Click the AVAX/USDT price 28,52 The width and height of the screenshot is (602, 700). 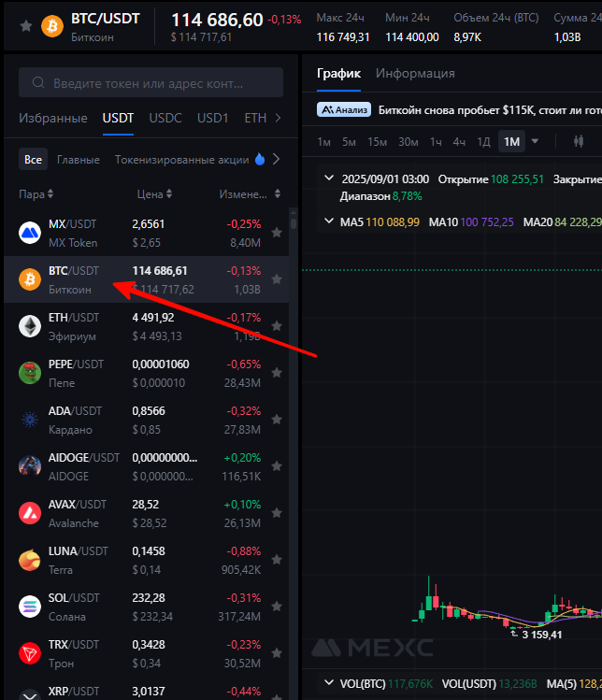146,505
